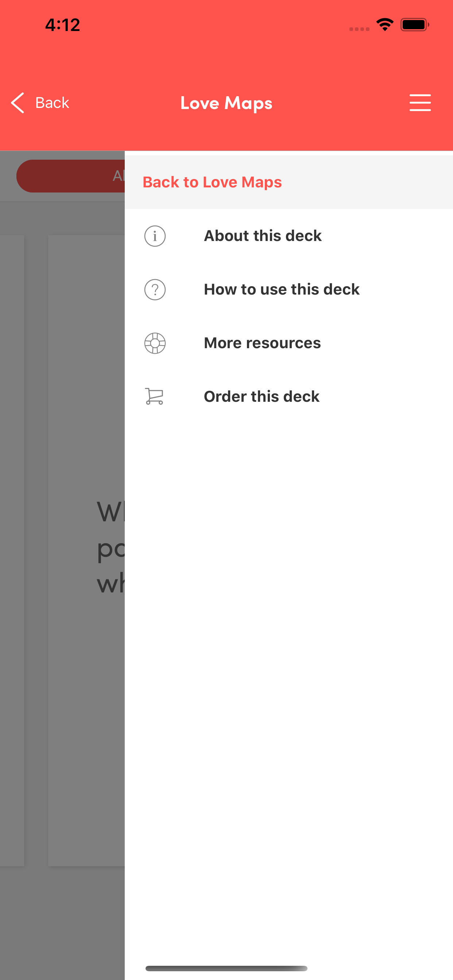Open More resources from the menu
453x980 pixels.
tap(262, 343)
